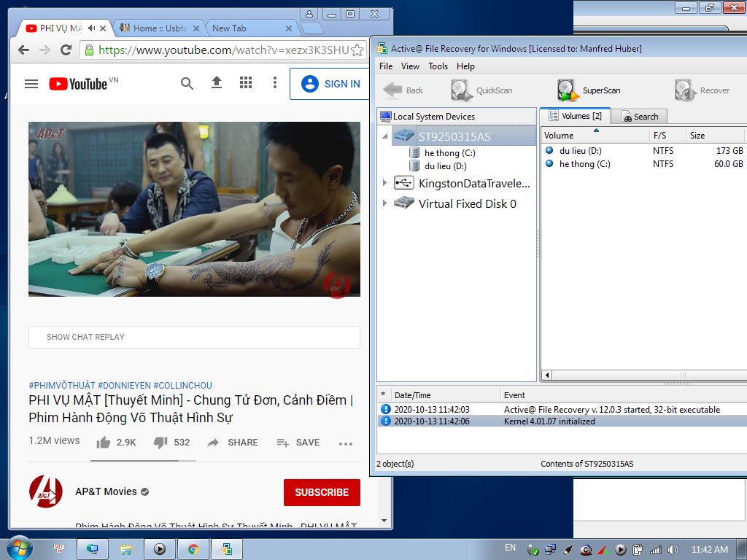This screenshot has height=560, width=747.
Task: Open the YouTube apps grid icon
Action: (246, 83)
